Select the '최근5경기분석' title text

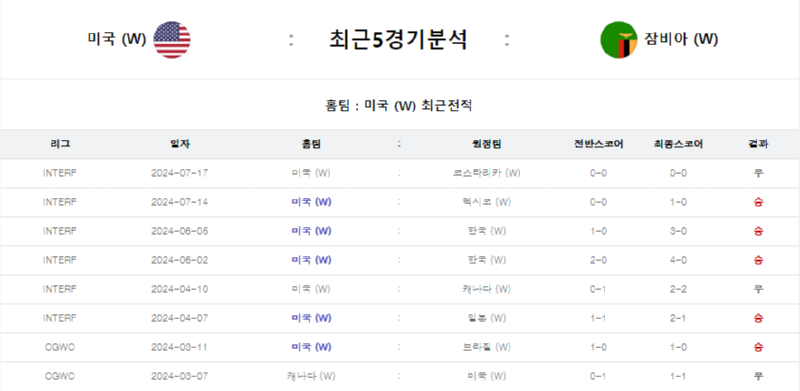[398, 40]
